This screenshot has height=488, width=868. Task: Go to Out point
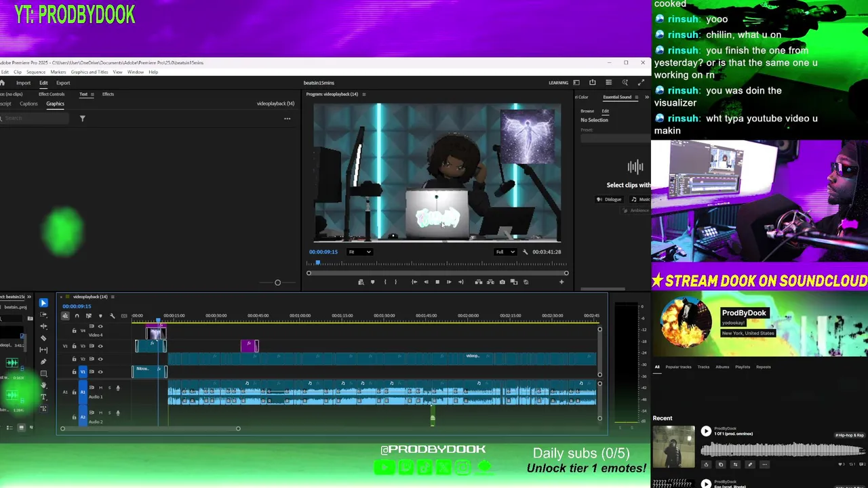(x=461, y=282)
